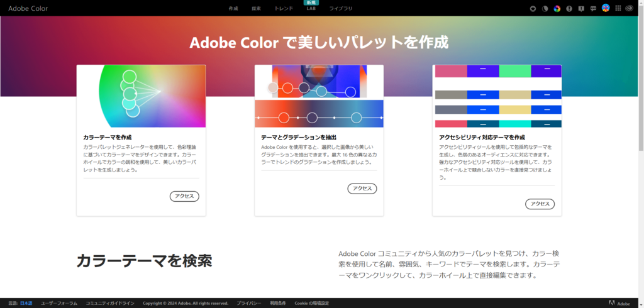
Task: Click the Adobe logo in the footer
Action: point(619,304)
